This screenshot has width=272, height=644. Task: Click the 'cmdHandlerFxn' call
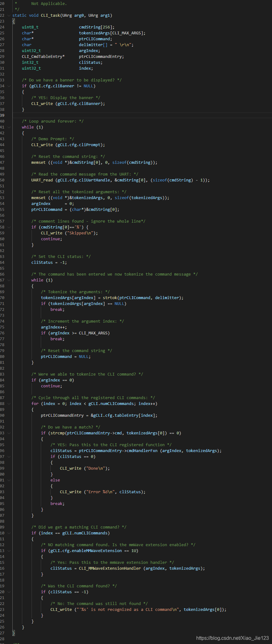pos(142,451)
